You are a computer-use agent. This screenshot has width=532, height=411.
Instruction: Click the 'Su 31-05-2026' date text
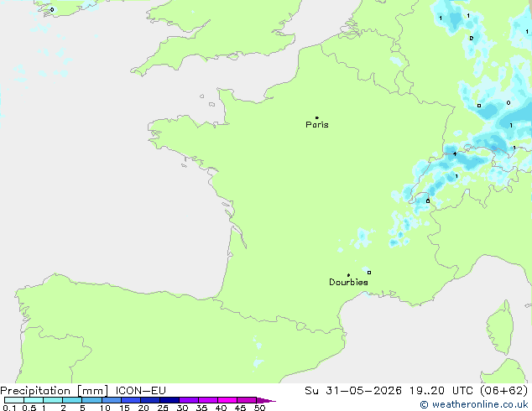tap(353, 391)
